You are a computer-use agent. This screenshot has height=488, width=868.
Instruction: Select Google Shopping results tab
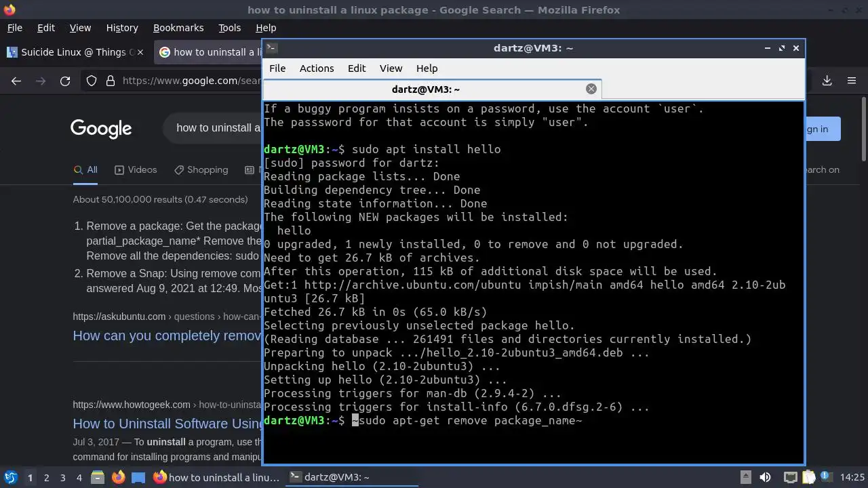(x=201, y=170)
